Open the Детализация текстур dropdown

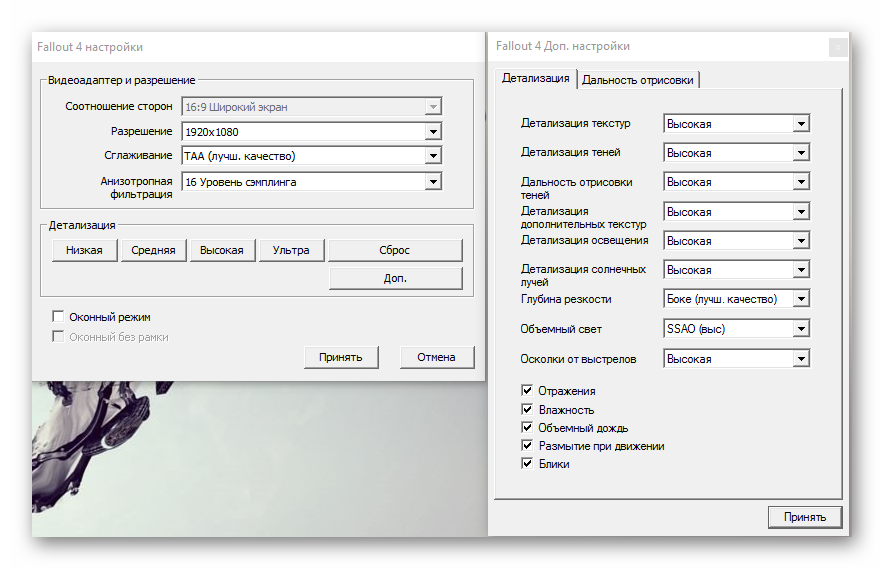pyautogui.click(x=736, y=123)
